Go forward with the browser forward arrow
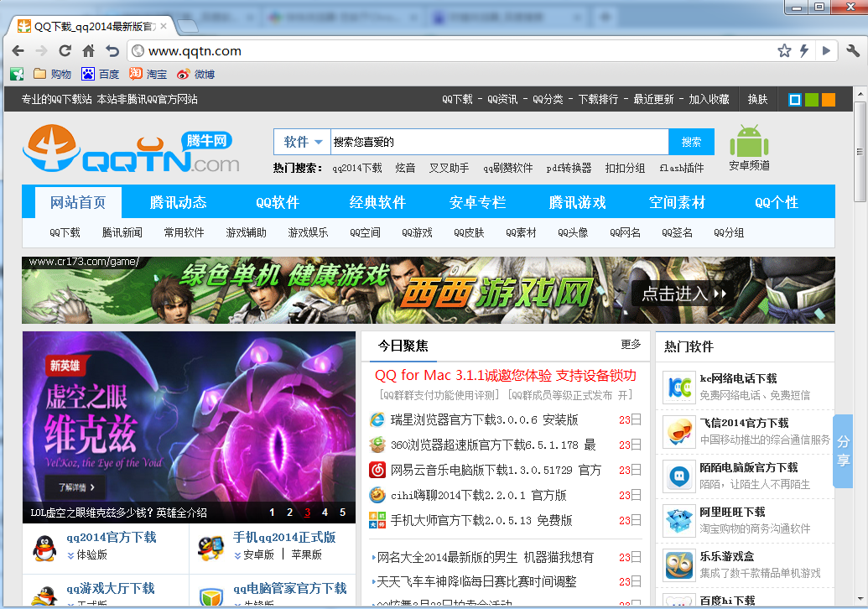 [x=42, y=51]
